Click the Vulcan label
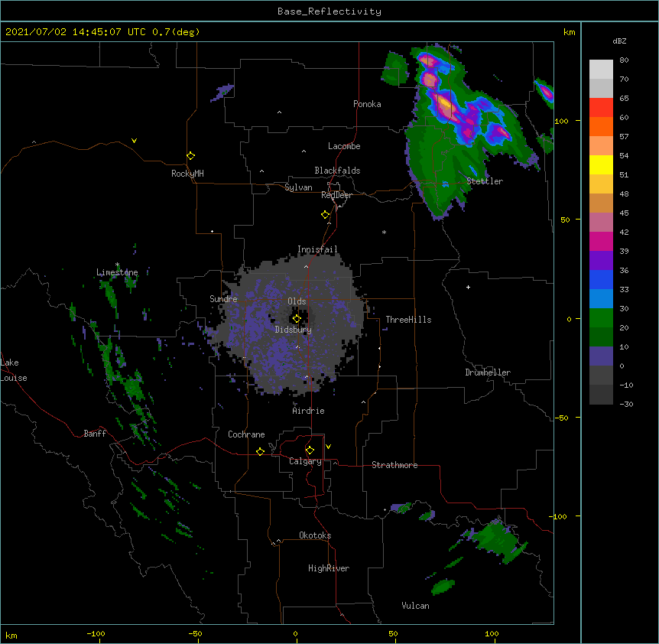 [x=415, y=606]
